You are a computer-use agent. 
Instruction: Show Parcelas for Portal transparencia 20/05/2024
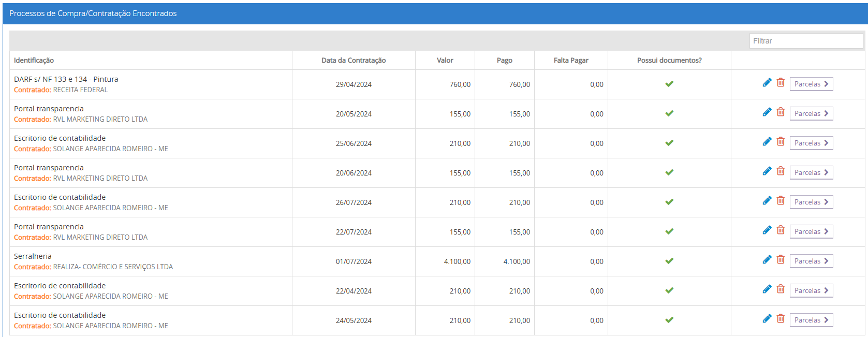pyautogui.click(x=811, y=113)
